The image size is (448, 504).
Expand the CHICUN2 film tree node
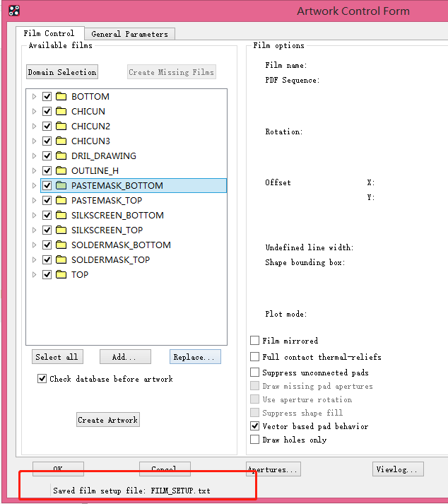(x=33, y=126)
